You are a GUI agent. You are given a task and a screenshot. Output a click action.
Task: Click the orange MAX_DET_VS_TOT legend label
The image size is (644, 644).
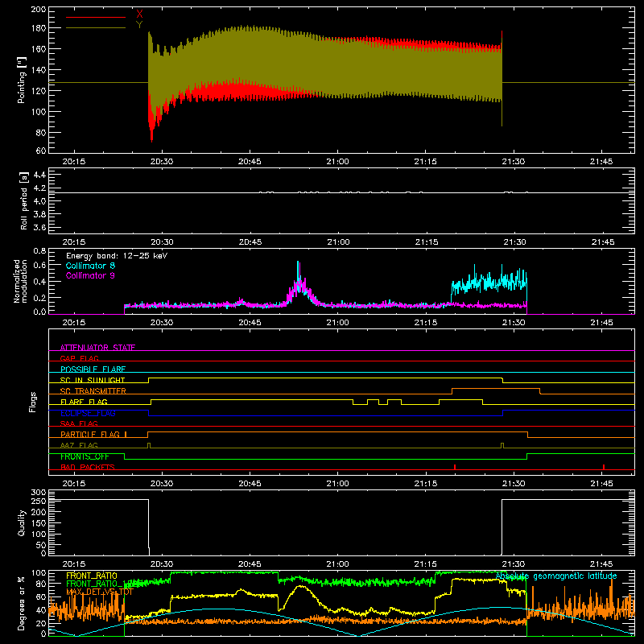(x=100, y=592)
